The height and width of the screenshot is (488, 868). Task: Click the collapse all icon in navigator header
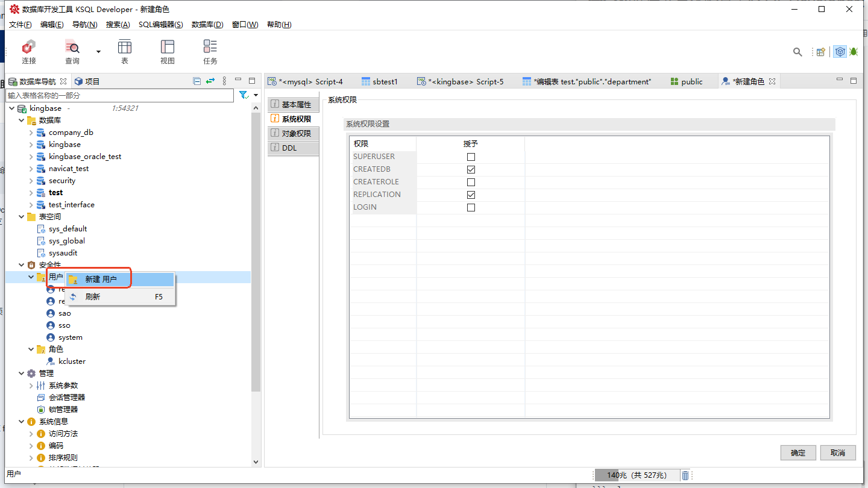197,81
